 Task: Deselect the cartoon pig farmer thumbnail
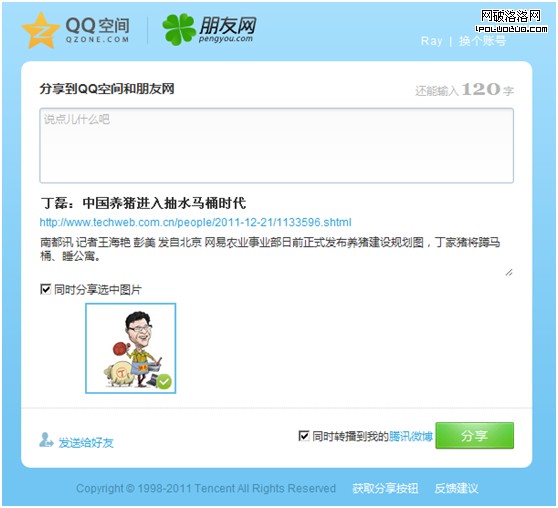click(x=131, y=348)
